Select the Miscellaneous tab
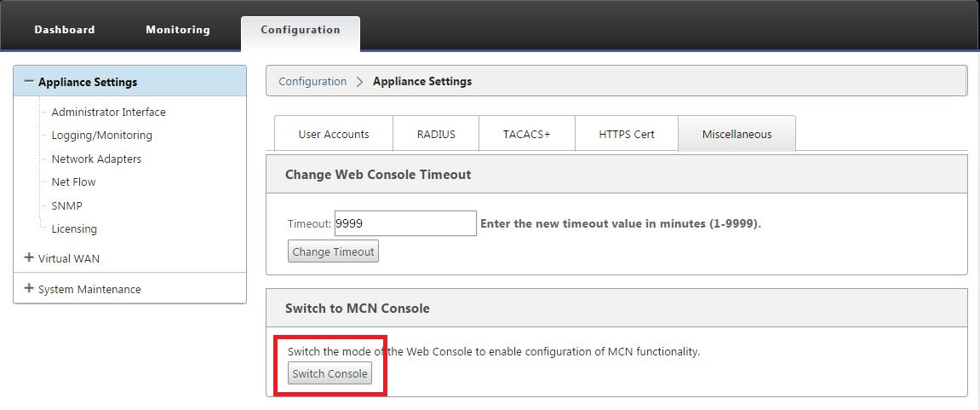 (736, 134)
